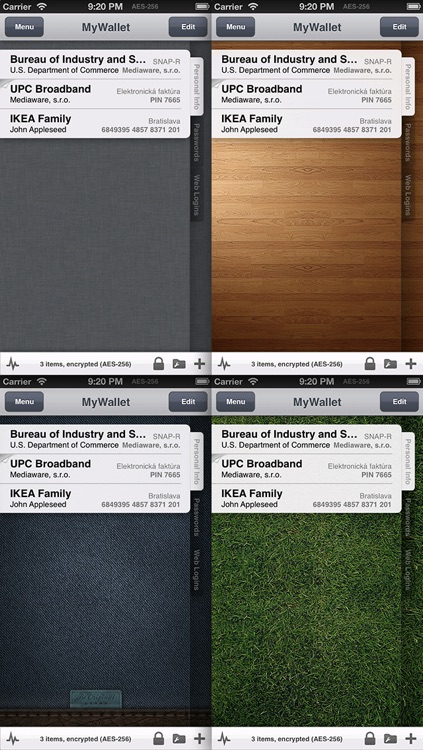Open Menu in the gray-theme screen
This screenshot has height=750, width=423.
coord(24,27)
